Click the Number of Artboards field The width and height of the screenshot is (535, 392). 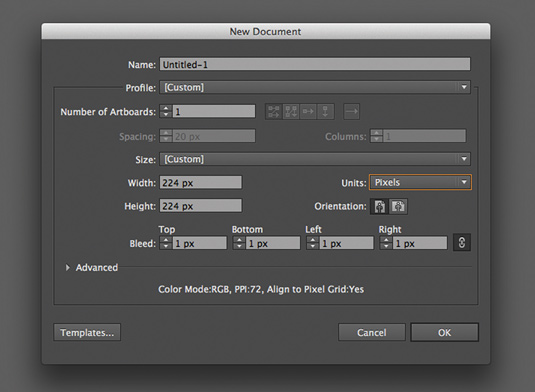point(214,111)
